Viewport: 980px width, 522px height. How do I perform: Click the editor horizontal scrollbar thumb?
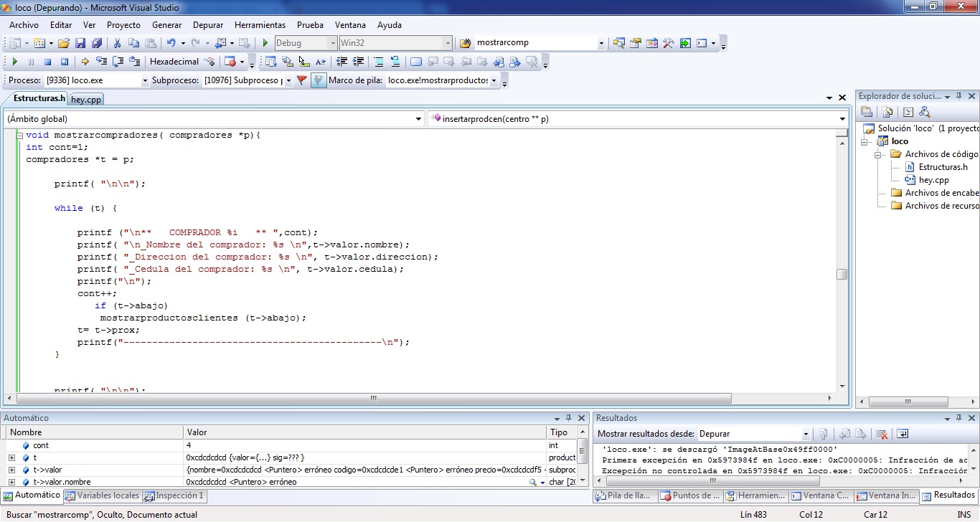pyautogui.click(x=374, y=399)
